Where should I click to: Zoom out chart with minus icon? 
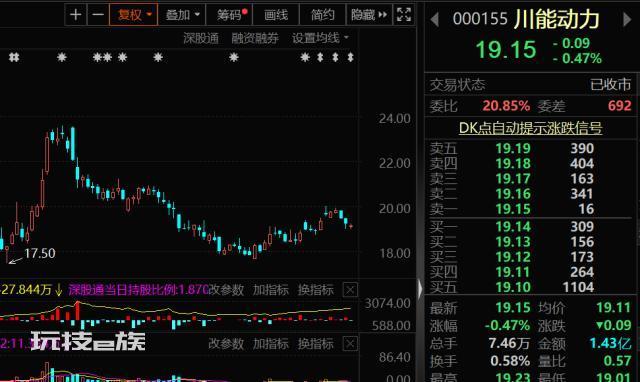[98, 15]
